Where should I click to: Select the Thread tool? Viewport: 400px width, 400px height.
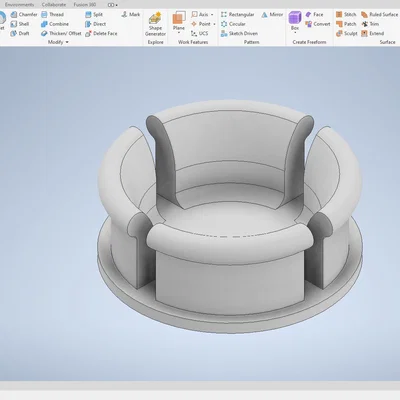[x=52, y=15]
